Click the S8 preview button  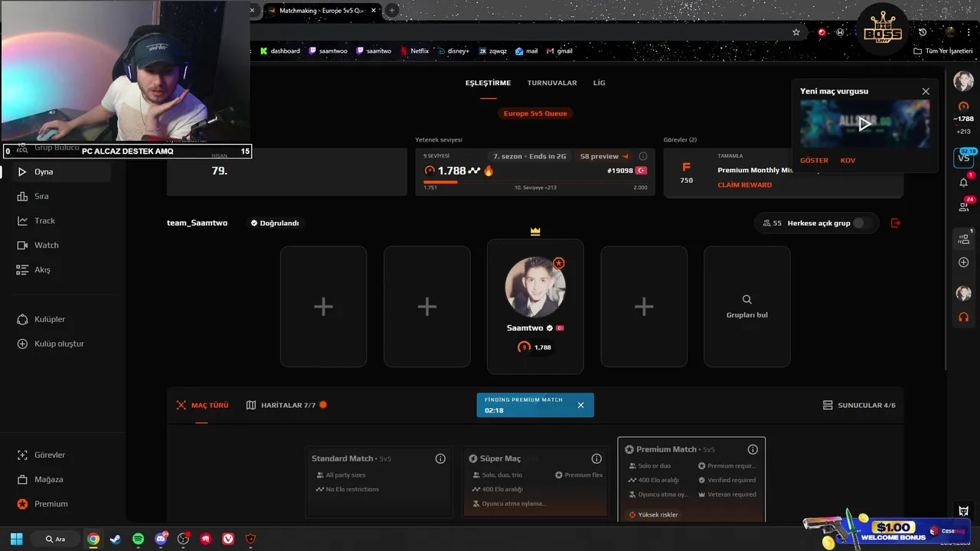[x=604, y=156]
